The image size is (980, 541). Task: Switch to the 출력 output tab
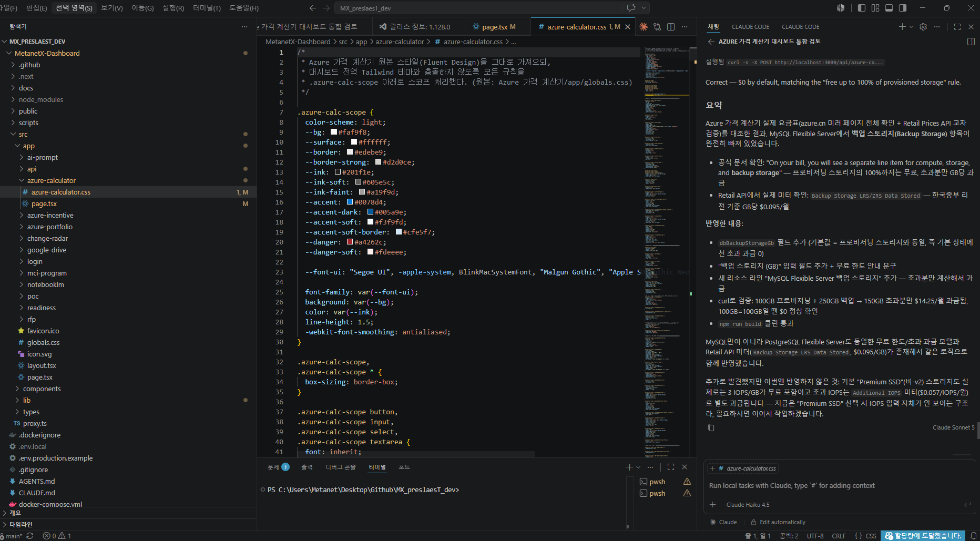pyautogui.click(x=307, y=467)
